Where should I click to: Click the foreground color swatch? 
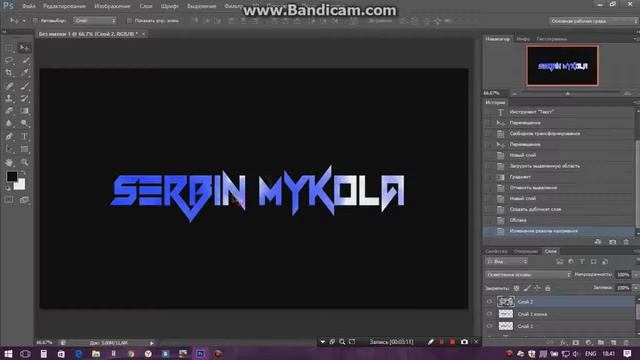[11, 176]
